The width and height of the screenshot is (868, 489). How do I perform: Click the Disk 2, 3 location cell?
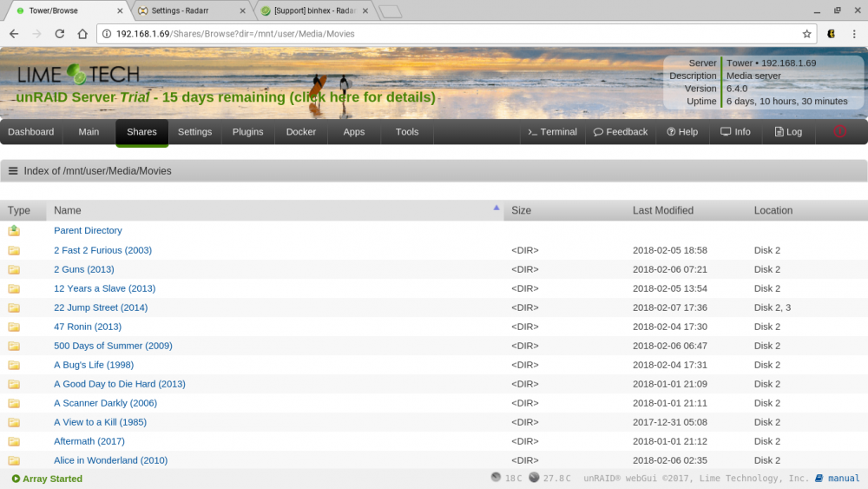(773, 308)
